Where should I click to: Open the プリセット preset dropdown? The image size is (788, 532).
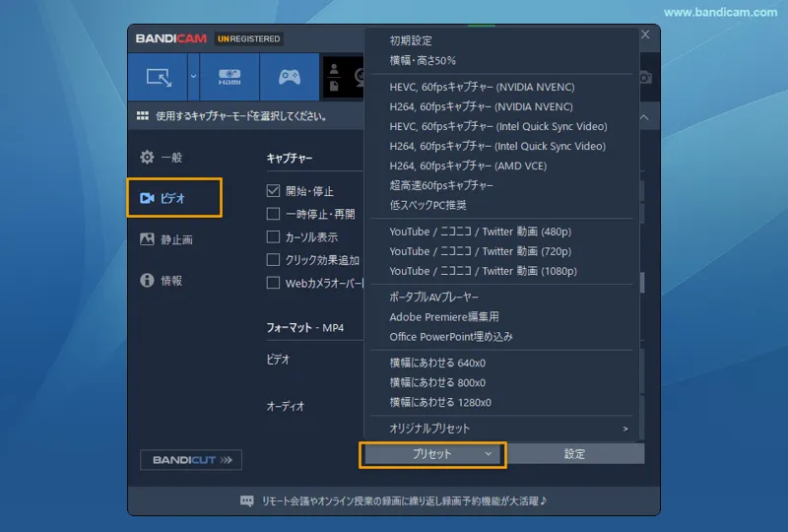tap(432, 454)
